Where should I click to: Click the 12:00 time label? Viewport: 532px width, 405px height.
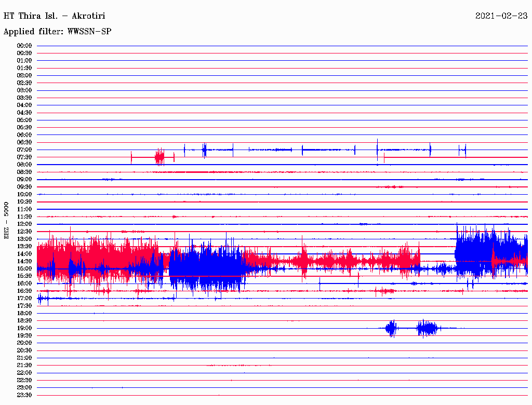click(24, 224)
